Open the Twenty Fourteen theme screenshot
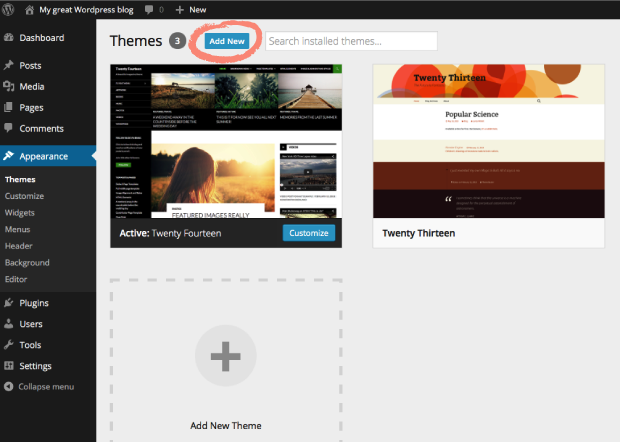The width and height of the screenshot is (620, 442). tap(226, 141)
